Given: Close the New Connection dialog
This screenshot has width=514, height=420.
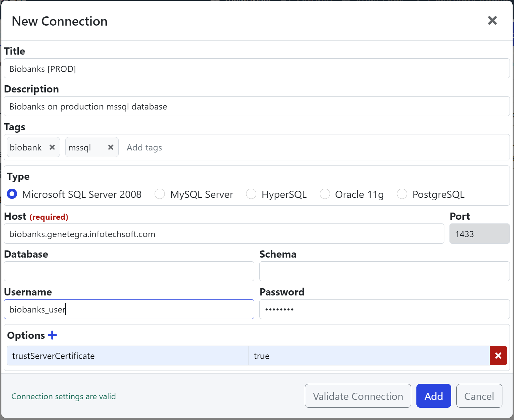Looking at the screenshot, I should [492, 20].
